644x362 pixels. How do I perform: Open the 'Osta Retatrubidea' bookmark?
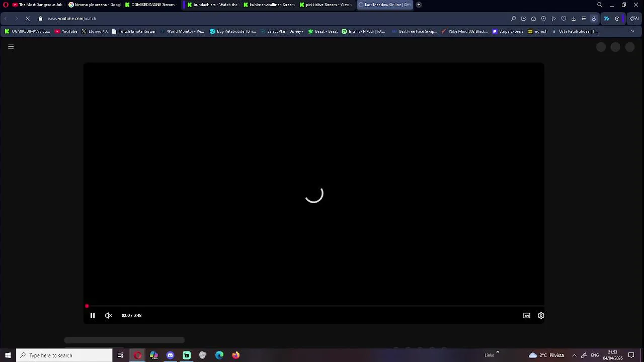coord(575,31)
